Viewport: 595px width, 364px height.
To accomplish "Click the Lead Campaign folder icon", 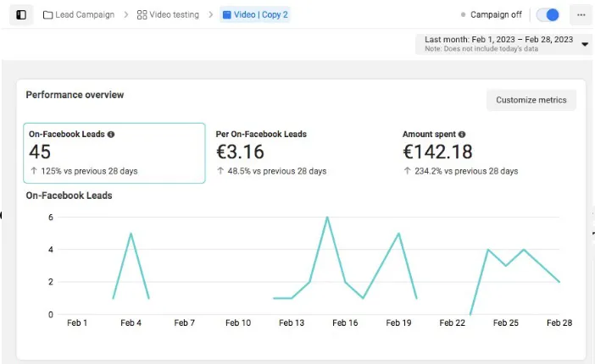I will (x=47, y=14).
